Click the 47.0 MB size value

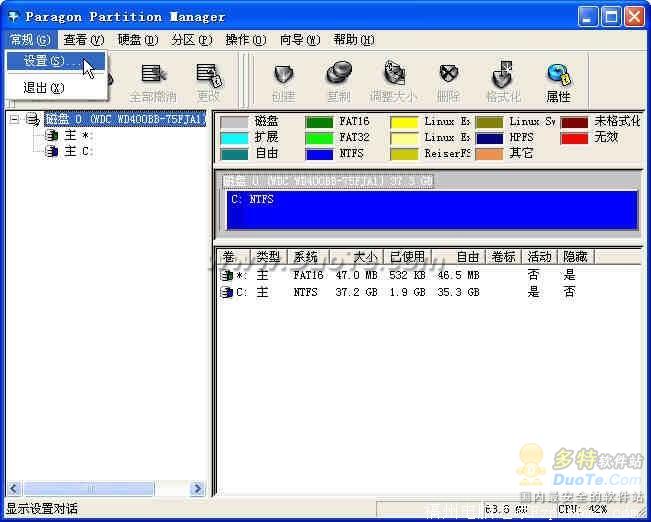(x=357, y=275)
